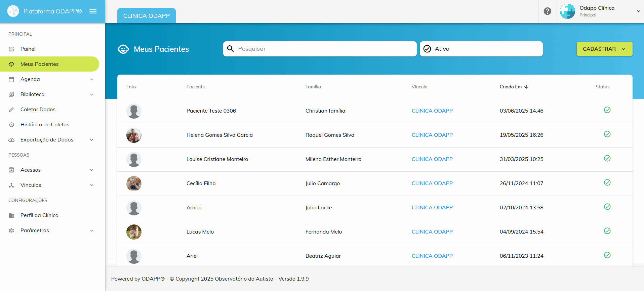Click the Criado Em sort arrow
The width and height of the screenshot is (644, 291).
(526, 87)
